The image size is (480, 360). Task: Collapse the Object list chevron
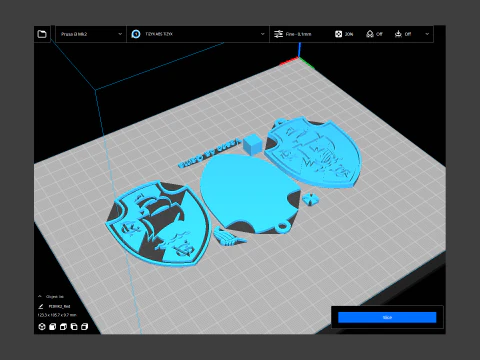click(x=40, y=296)
